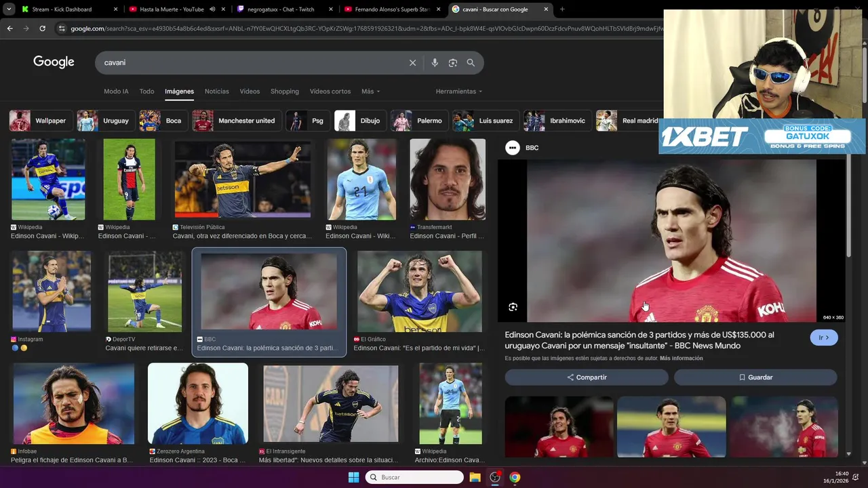Open tab search chevron at top-left
The image size is (868, 488).
pos(9,9)
